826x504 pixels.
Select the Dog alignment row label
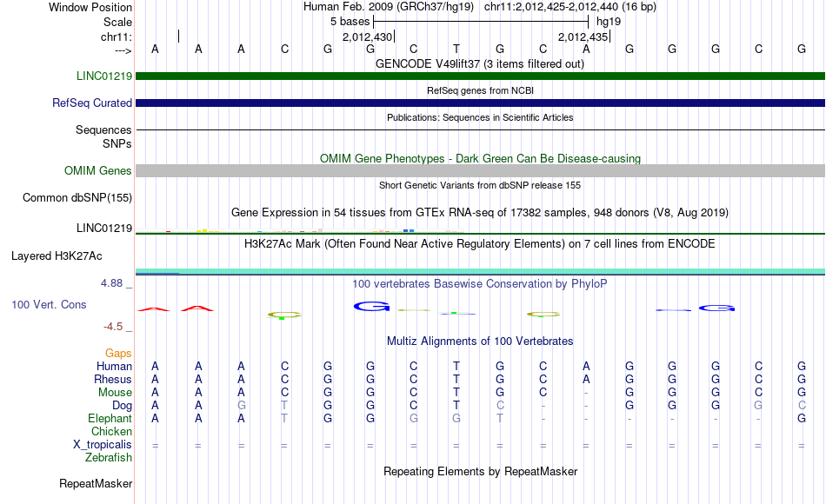123,406
